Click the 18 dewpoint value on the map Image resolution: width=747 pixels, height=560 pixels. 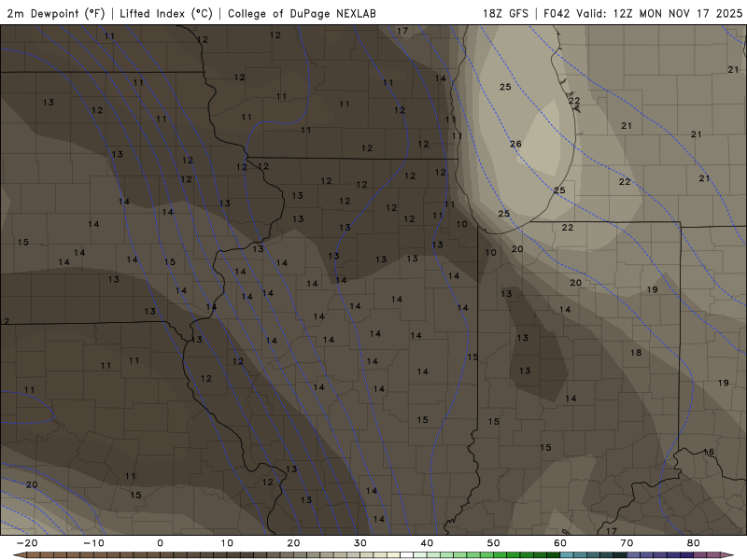[636, 353]
